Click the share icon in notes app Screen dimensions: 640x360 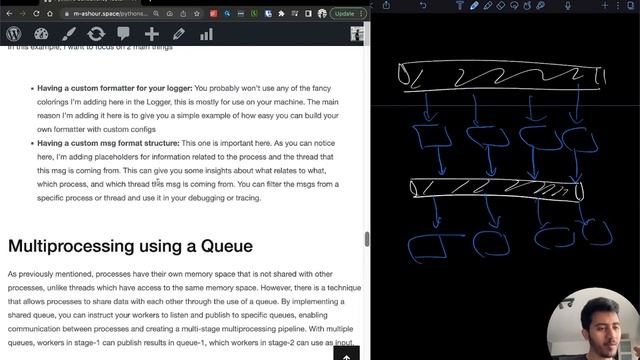[x=386, y=5]
